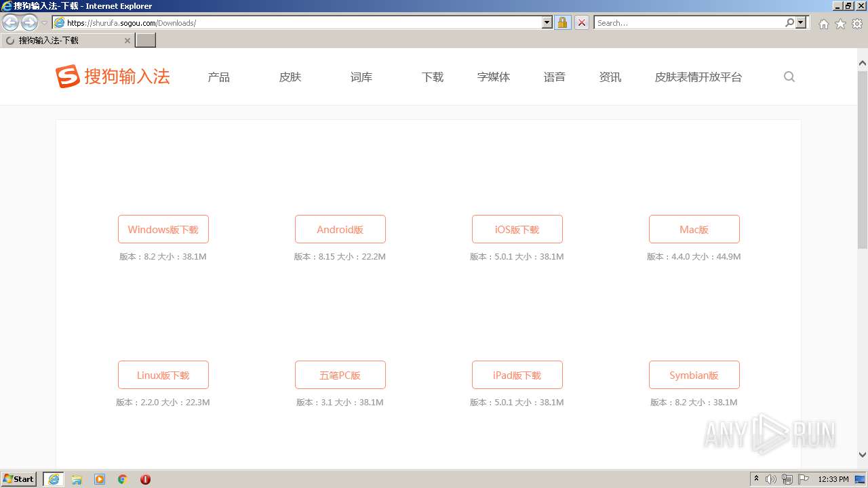Open the site search magnifier icon
This screenshot has height=488, width=868.
pyautogui.click(x=789, y=77)
